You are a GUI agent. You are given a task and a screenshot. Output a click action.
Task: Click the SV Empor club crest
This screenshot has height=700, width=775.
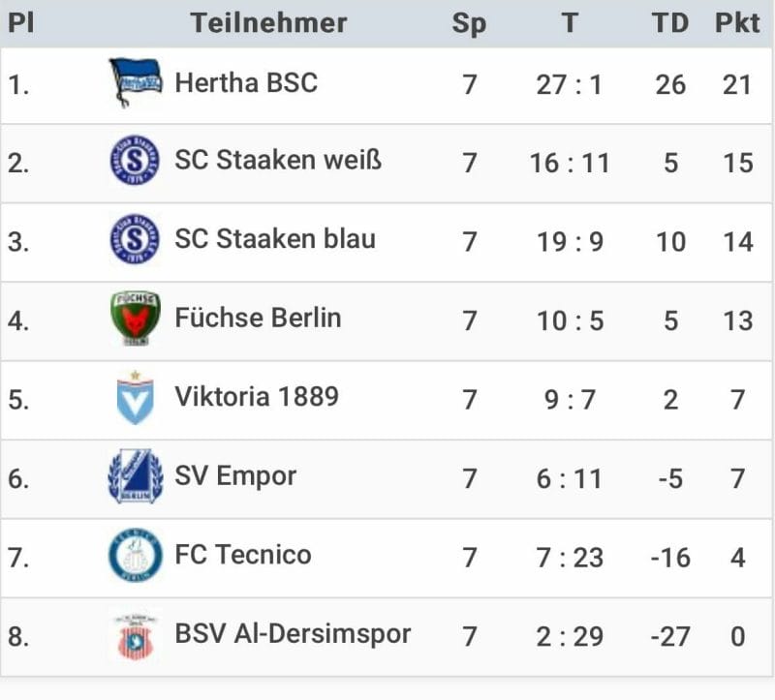point(136,476)
